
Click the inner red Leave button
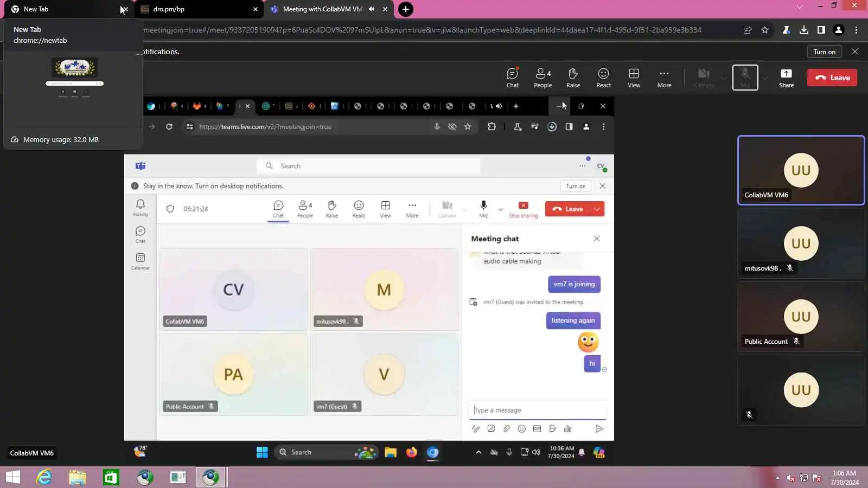coord(567,209)
